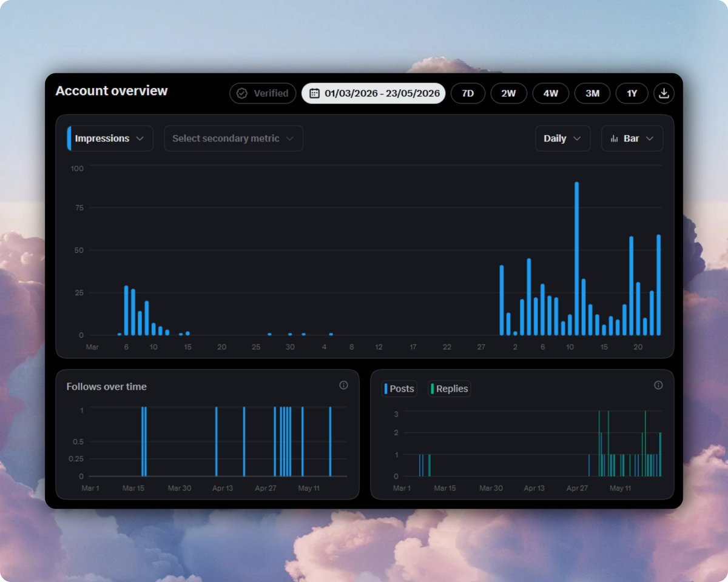Click the Account overview heading
This screenshot has width=728, height=582.
point(112,91)
